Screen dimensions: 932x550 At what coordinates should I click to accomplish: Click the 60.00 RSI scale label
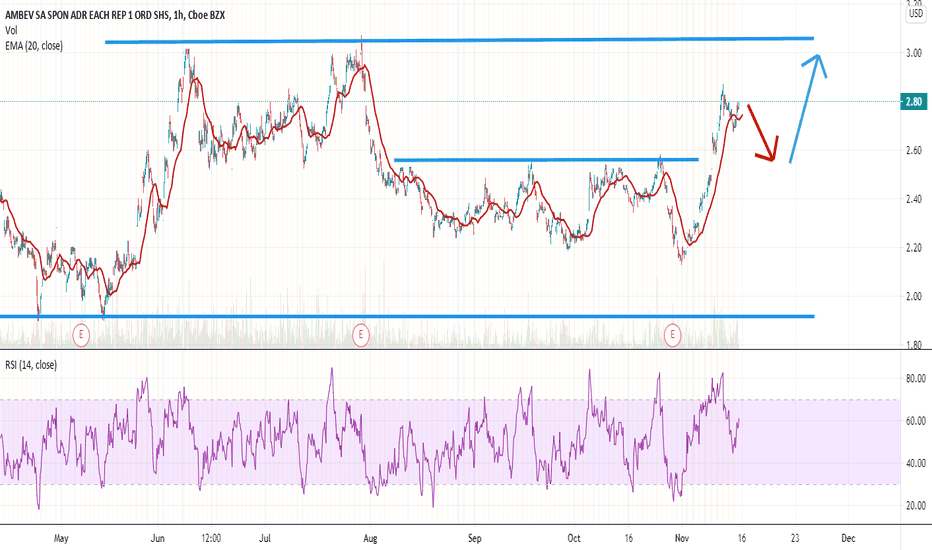[x=915, y=421]
